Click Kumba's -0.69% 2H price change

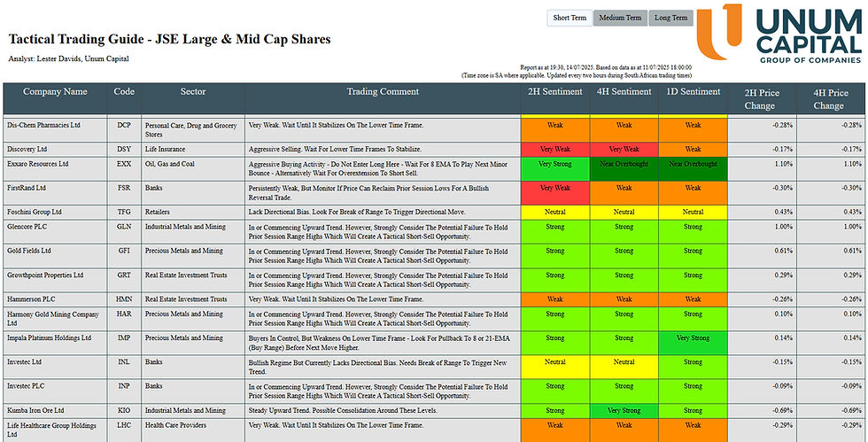(x=783, y=410)
